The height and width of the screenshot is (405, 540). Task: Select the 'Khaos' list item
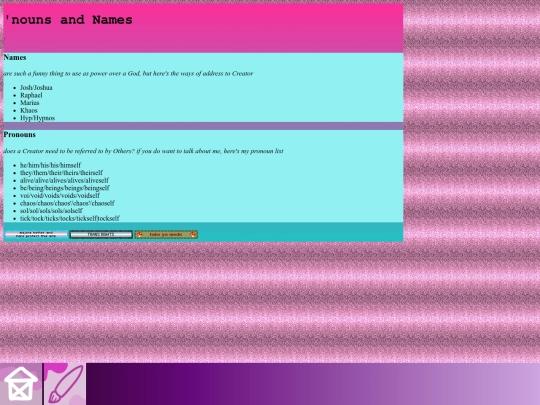29,110
